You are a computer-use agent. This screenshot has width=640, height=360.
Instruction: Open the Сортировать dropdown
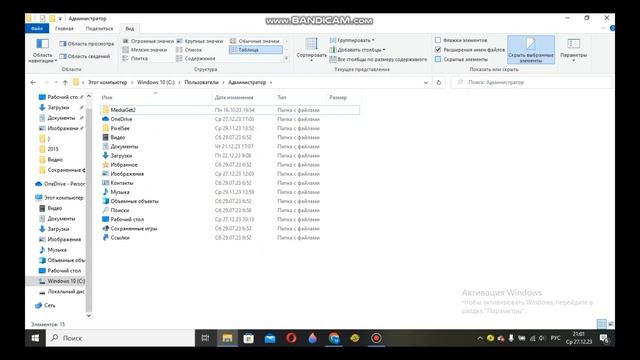click(311, 50)
